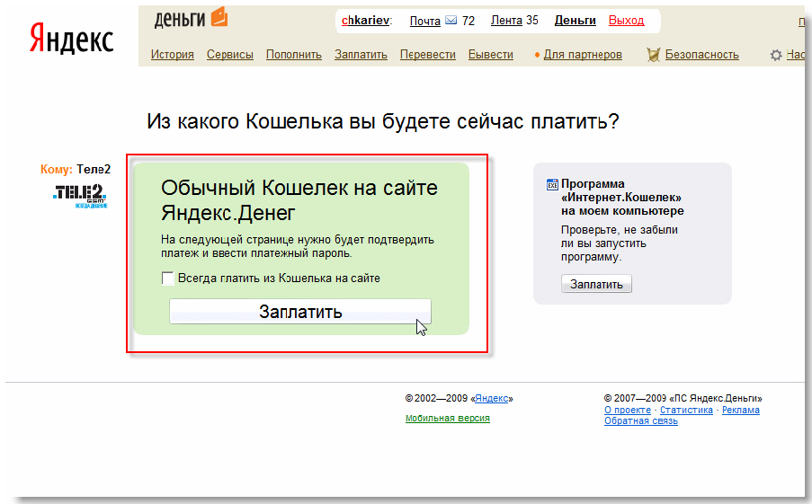Click the Деньги wallet logo icon
The height and width of the screenshot is (504, 812).
[219, 16]
